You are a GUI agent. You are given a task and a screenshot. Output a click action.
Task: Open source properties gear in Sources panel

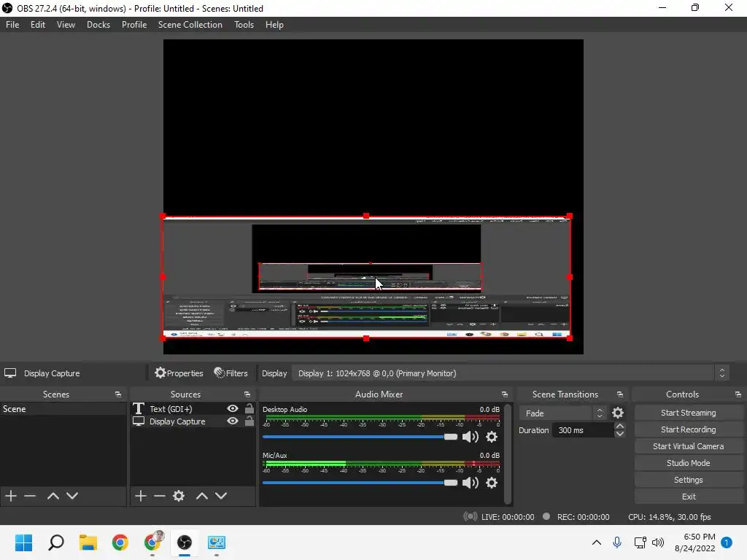pos(179,496)
